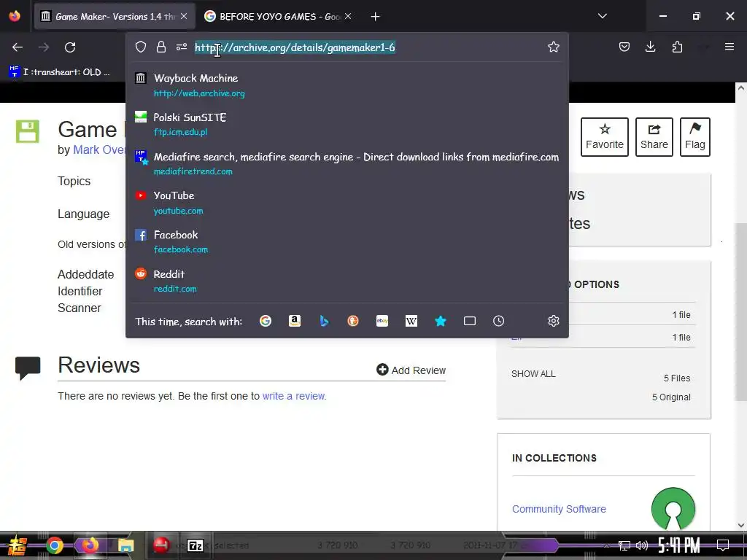Open a new tab
747x560 pixels.
(376, 17)
